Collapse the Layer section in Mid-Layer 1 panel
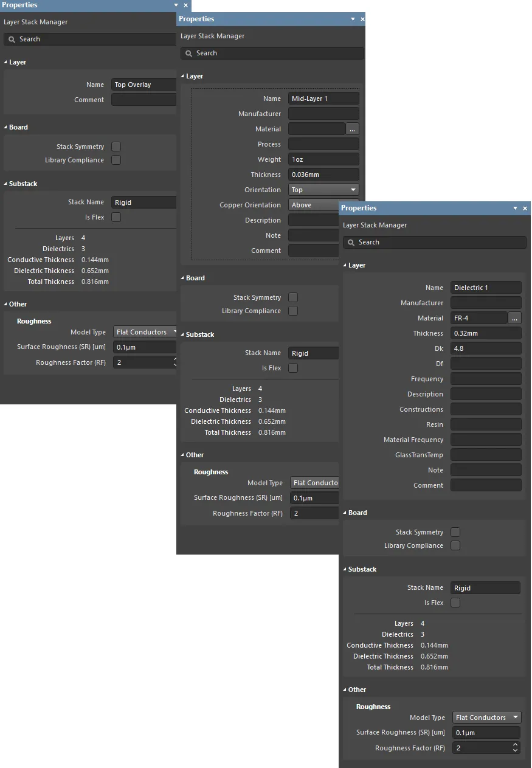The width and height of the screenshot is (532, 768). coord(183,77)
